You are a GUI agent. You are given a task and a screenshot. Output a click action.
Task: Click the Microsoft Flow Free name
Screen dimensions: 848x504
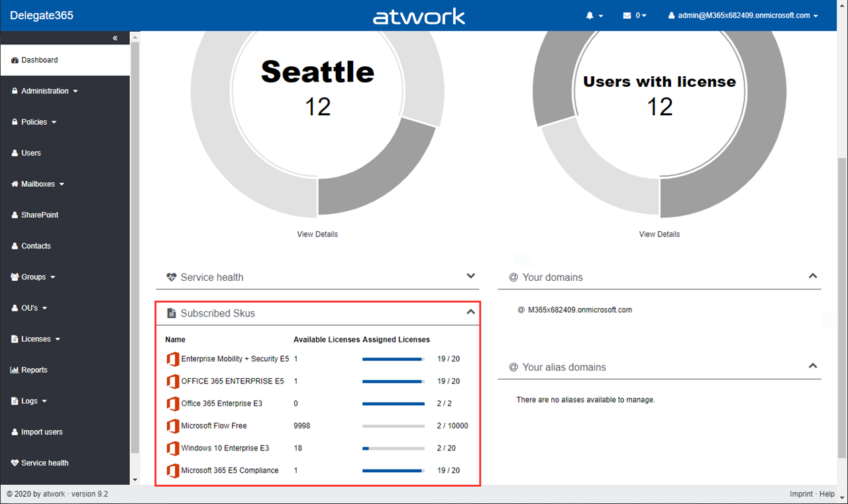click(214, 426)
